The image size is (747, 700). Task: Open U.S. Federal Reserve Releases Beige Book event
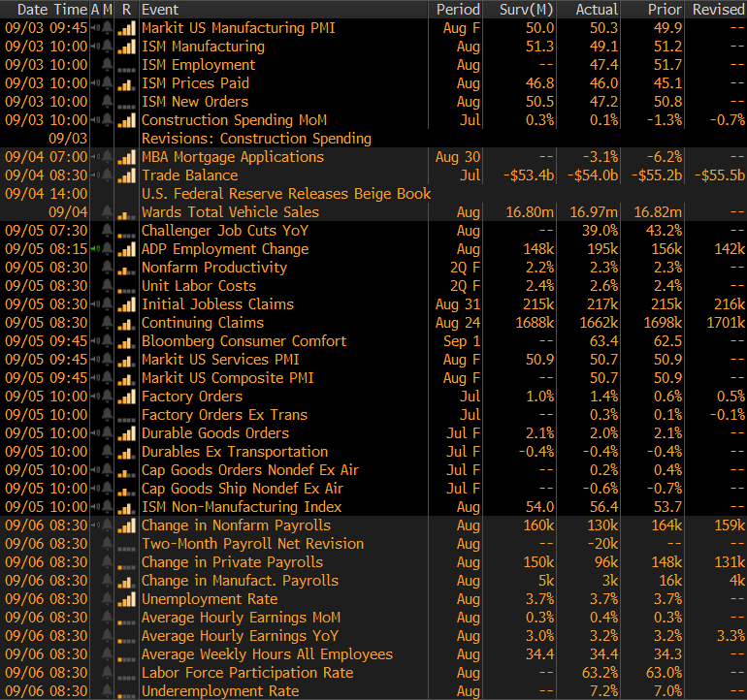[285, 194]
